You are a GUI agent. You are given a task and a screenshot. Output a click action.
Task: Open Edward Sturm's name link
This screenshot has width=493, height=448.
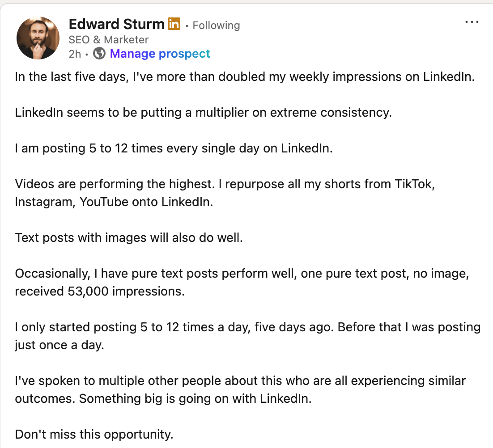pos(117,24)
